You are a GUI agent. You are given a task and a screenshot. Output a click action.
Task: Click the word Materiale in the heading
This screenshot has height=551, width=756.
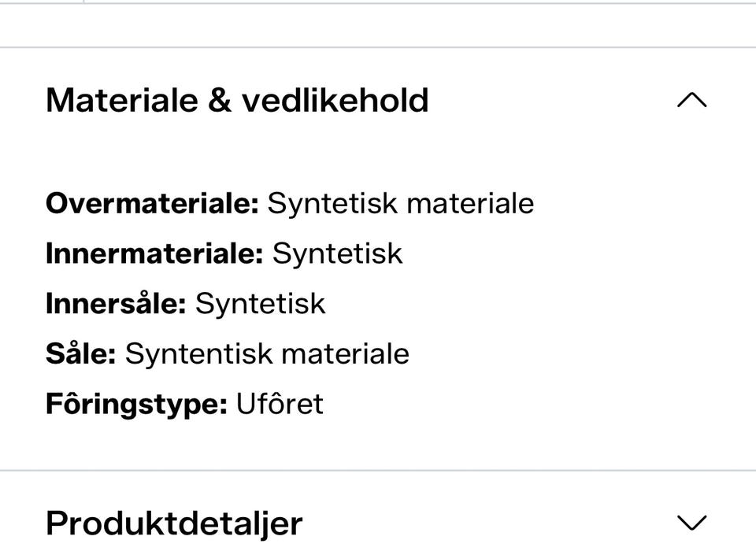[122, 100]
